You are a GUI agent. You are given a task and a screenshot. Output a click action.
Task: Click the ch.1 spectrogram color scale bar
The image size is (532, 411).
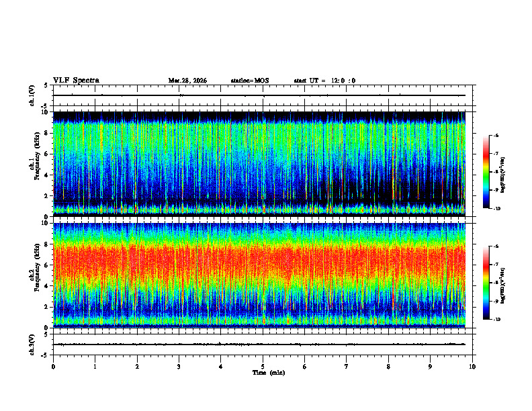(486, 172)
